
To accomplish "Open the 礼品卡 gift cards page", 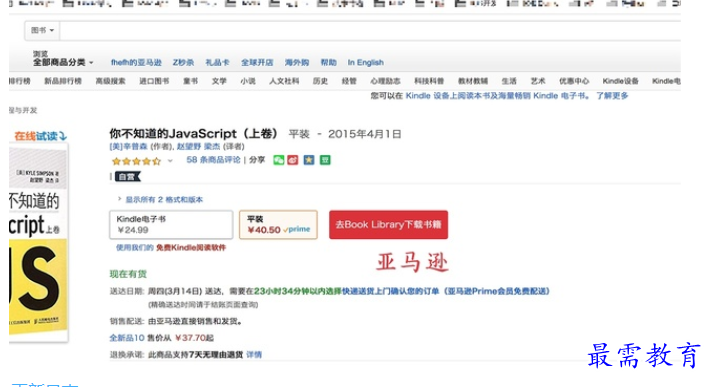I will [217, 62].
